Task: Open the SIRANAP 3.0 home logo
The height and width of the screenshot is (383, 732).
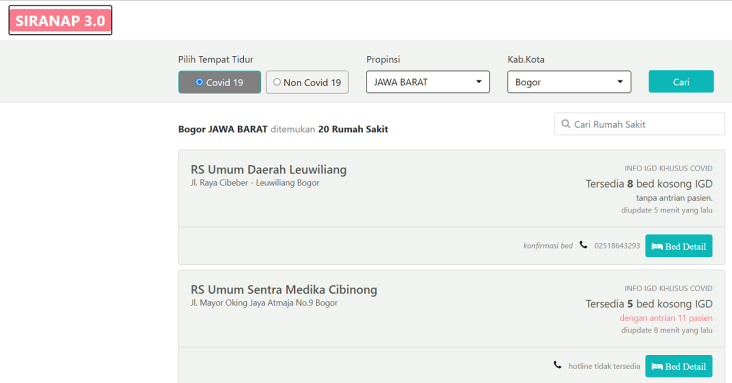Action: [60, 21]
